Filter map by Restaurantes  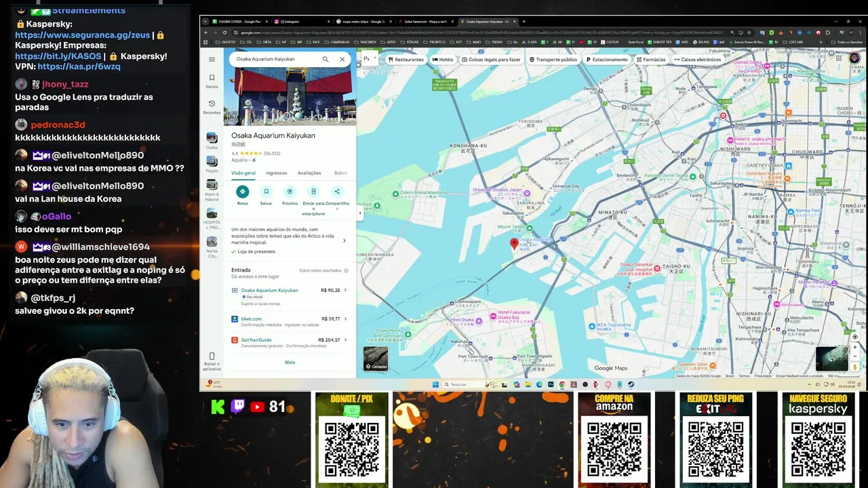point(406,60)
